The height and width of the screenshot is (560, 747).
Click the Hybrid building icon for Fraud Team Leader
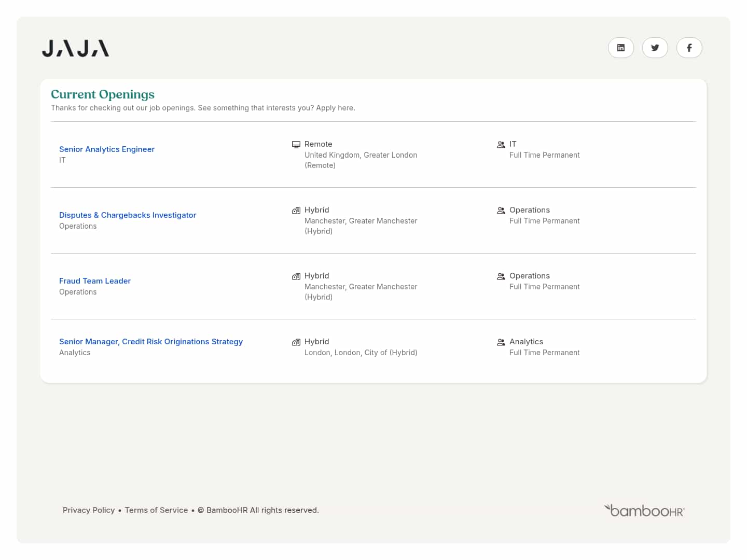[296, 276]
